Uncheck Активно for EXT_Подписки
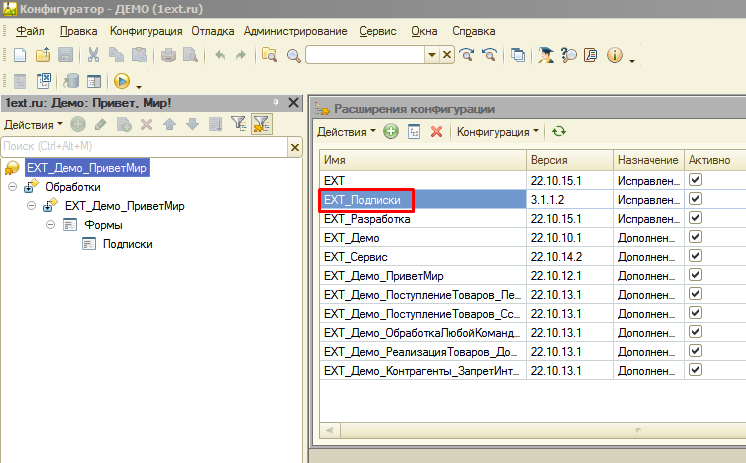The width and height of the screenshot is (746, 463). click(x=695, y=199)
